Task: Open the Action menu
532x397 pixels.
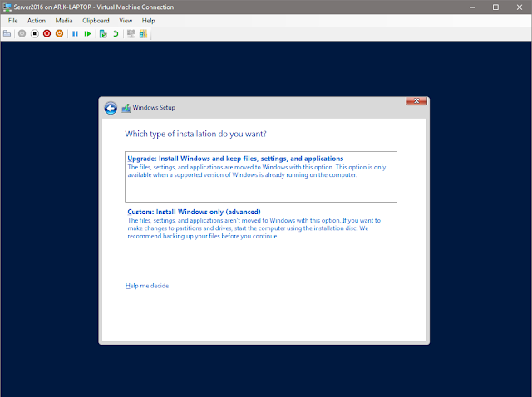Action: click(x=37, y=21)
